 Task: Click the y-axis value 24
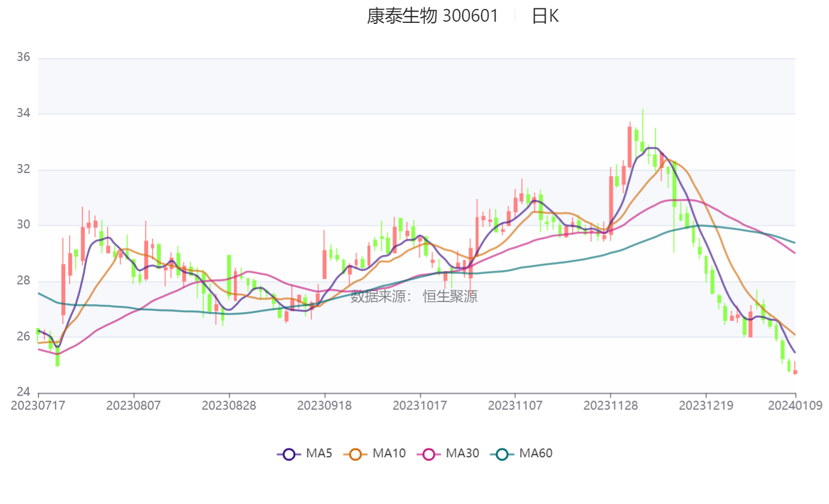tap(23, 392)
